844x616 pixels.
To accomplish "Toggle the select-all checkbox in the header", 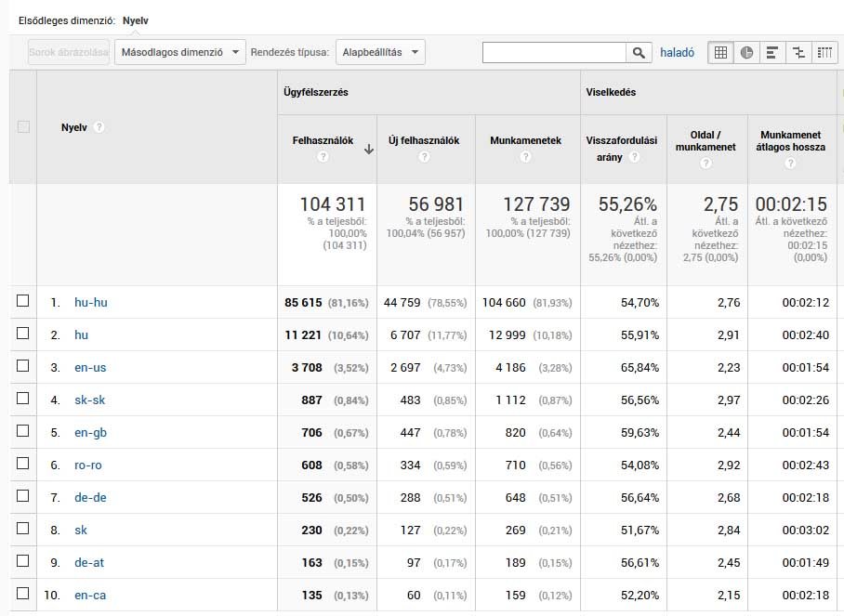I will [21, 127].
